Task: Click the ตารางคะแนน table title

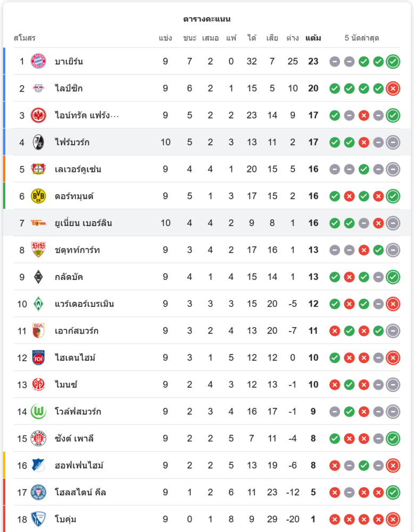Action: pyautogui.click(x=207, y=19)
